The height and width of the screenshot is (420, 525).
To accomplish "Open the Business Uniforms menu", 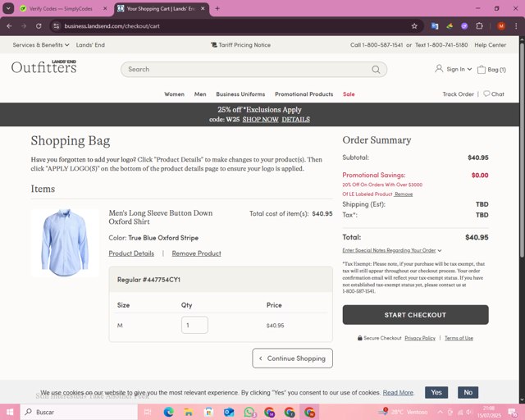I will tap(240, 94).
